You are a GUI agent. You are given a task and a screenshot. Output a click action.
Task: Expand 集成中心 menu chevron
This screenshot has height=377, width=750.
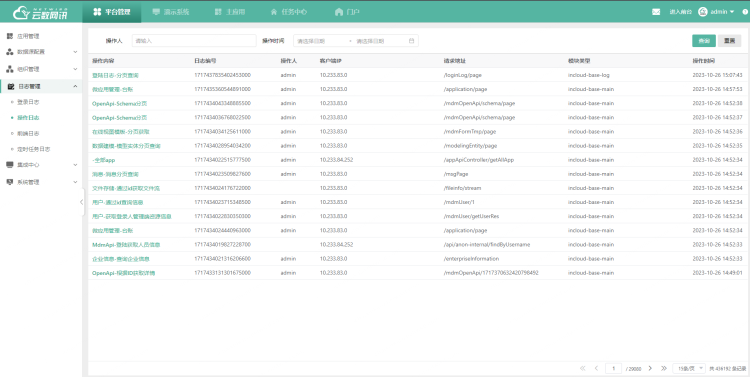75,165
